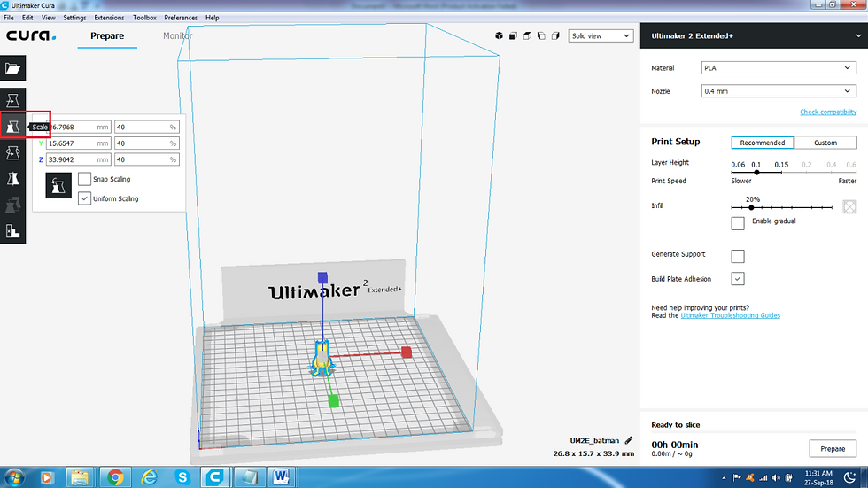Image resolution: width=868 pixels, height=488 pixels.
Task: Adjust the Infill percentage slider
Action: point(751,207)
